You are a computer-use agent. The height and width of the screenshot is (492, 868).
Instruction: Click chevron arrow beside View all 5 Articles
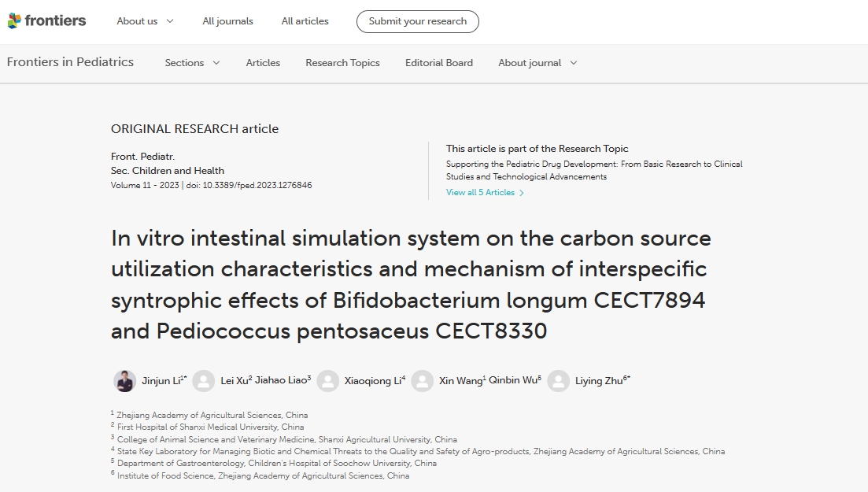click(x=522, y=193)
